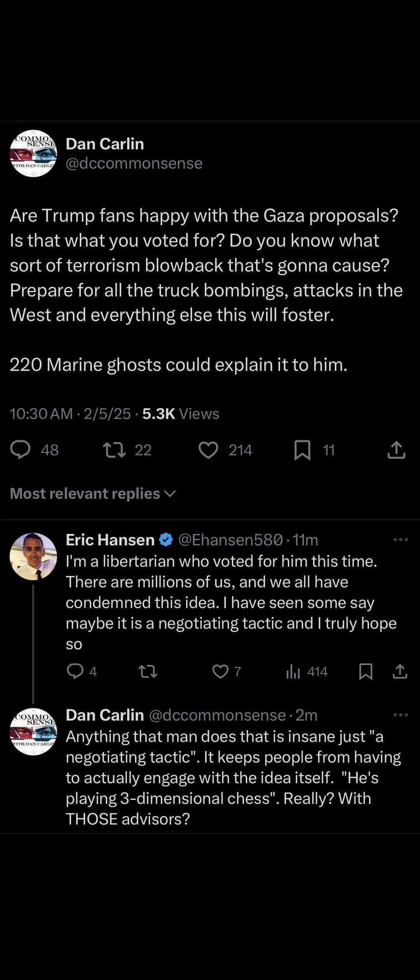Viewport: 420px width, 980px height.
Task: Open 5.3K Views count details
Action: [x=181, y=414]
